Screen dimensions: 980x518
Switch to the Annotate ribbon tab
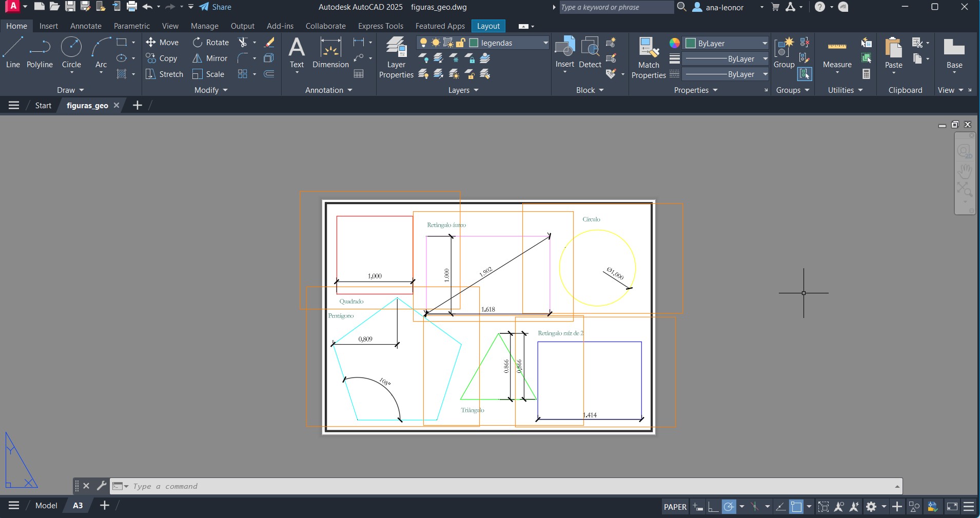pos(86,26)
